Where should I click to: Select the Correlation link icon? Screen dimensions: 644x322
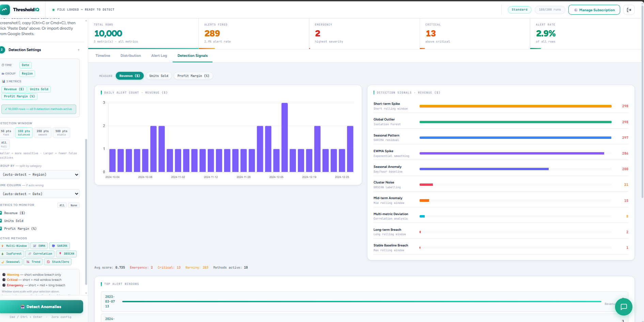point(30,254)
